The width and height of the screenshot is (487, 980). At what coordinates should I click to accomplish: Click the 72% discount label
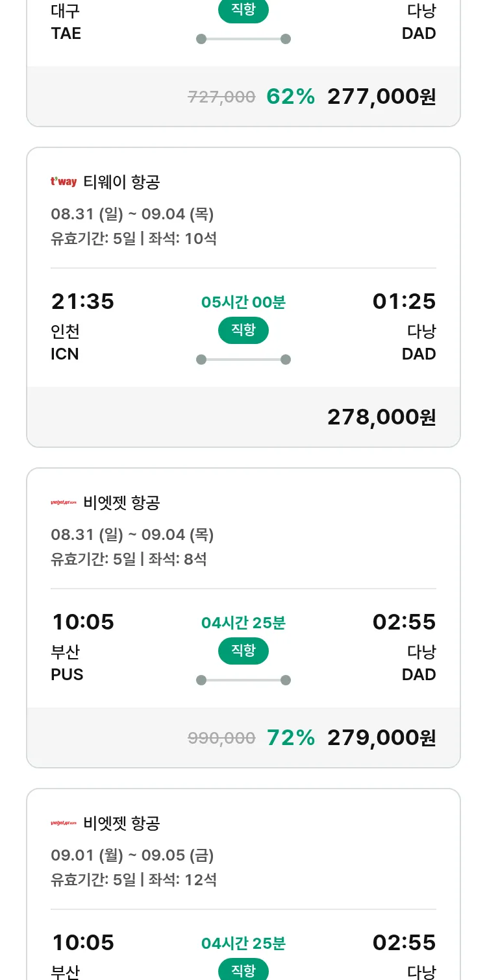[x=290, y=738]
